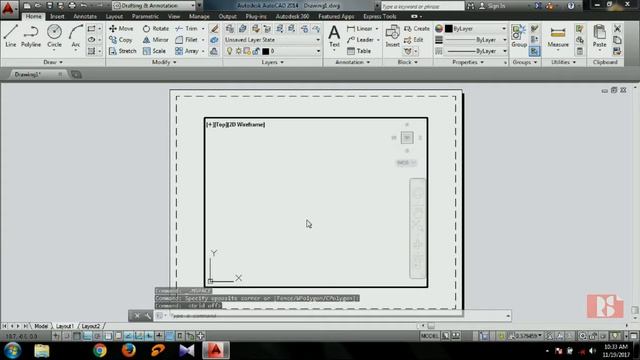The width and height of the screenshot is (640, 360).
Task: Click the Fillet tool
Action: tap(187, 40)
